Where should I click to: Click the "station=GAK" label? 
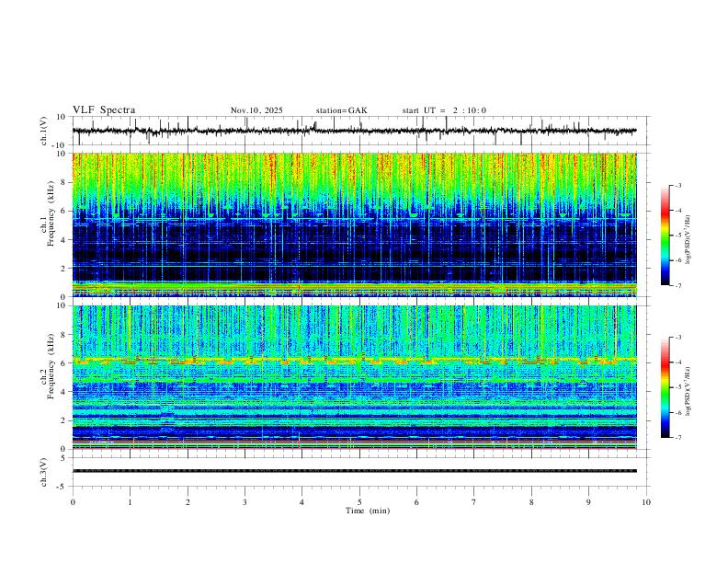pyautogui.click(x=341, y=110)
